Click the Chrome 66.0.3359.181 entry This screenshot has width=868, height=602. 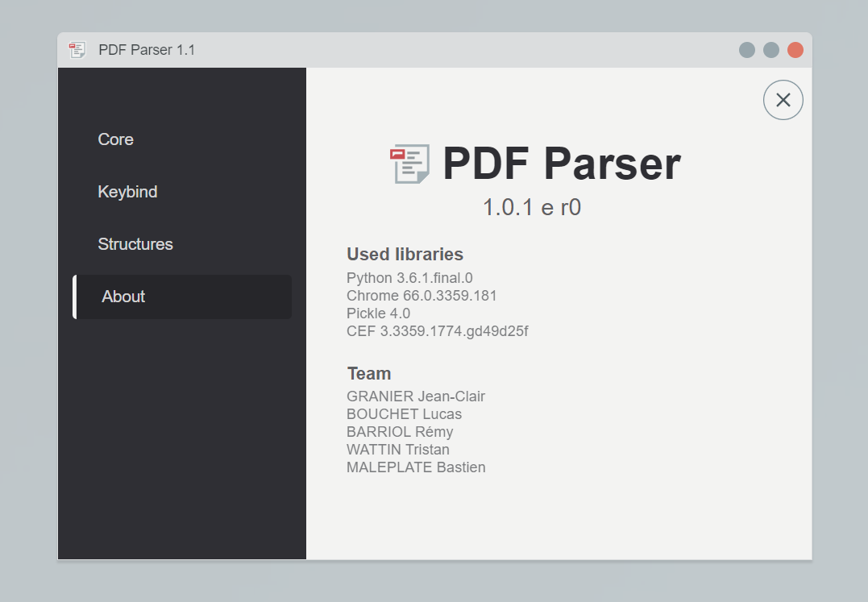[x=421, y=295]
